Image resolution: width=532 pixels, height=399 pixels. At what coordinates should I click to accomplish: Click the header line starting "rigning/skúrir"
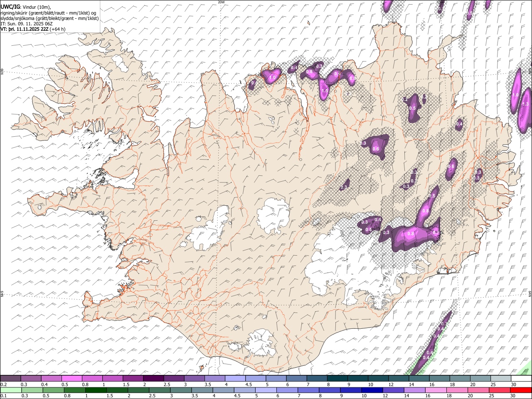tap(48, 13)
